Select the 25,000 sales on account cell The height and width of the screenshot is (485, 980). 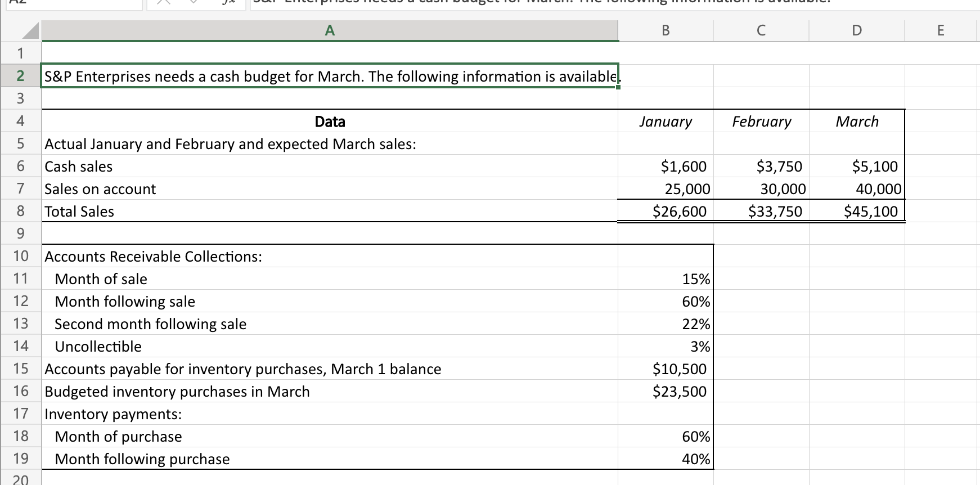[666, 188]
